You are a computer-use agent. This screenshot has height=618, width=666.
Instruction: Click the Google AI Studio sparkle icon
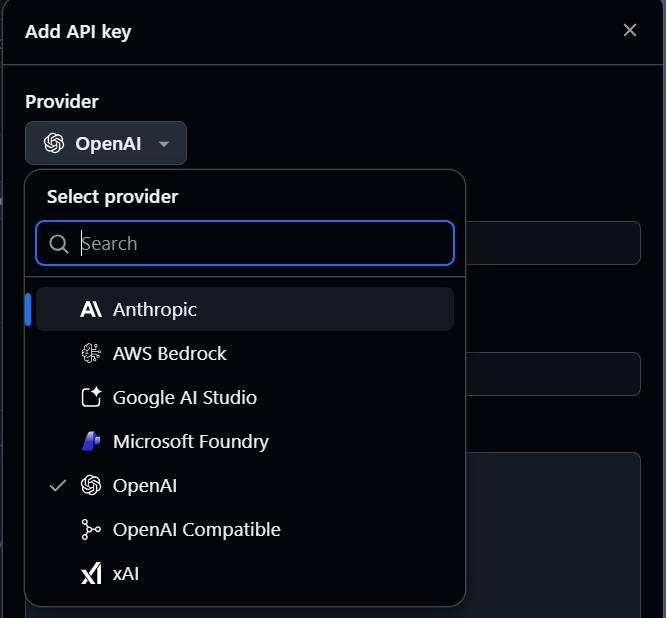point(91,397)
